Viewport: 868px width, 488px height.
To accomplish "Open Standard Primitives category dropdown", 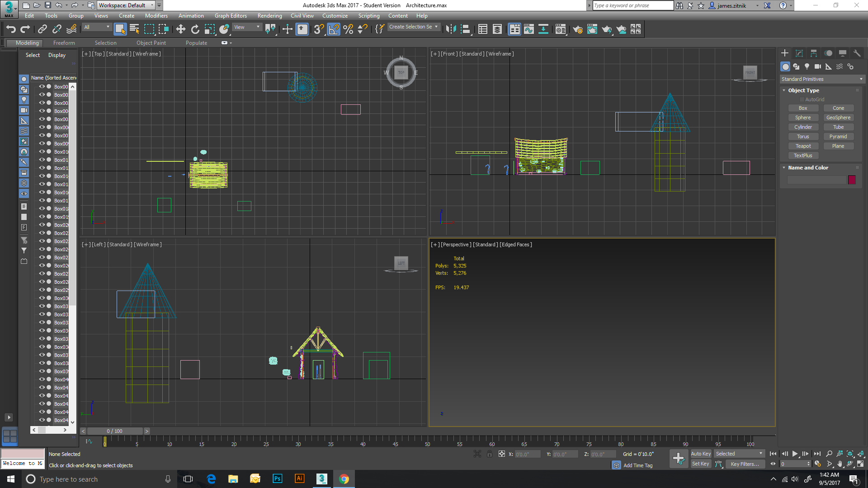I will [x=822, y=79].
